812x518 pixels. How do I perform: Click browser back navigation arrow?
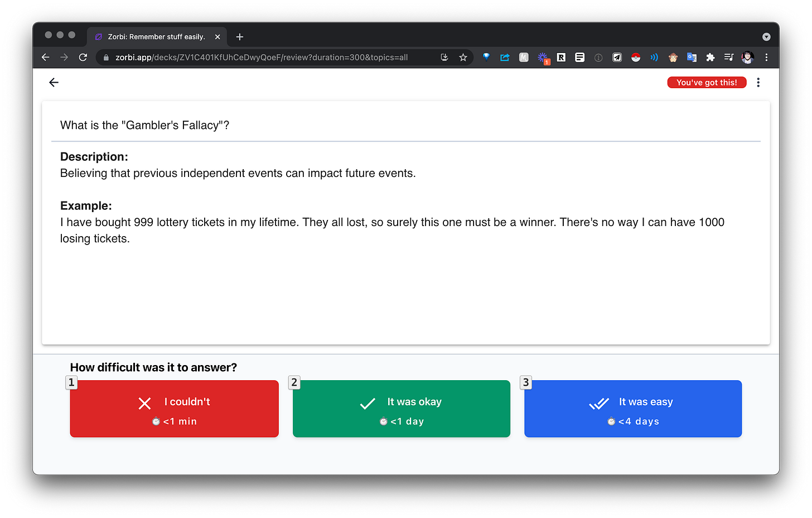point(46,57)
